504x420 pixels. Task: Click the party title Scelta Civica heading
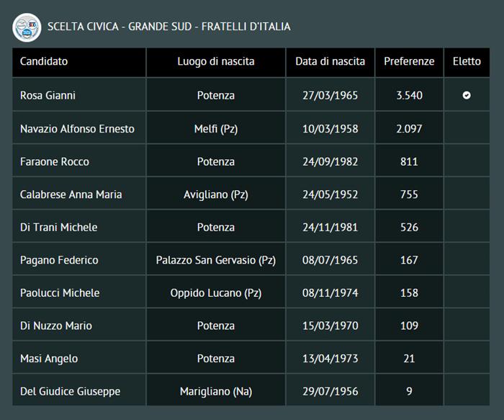pos(169,27)
